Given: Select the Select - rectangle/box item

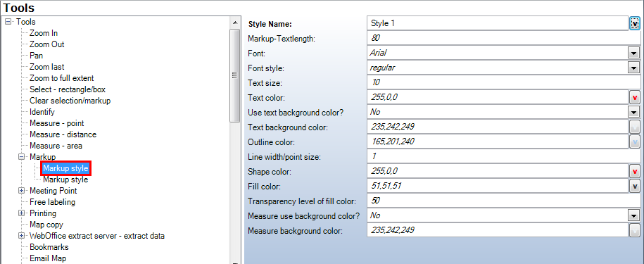Looking at the screenshot, I should (68, 89).
